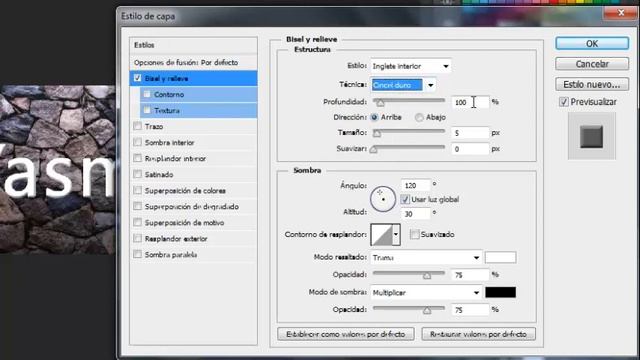Click the highlight Opacidad slider handle

[x=427, y=276]
